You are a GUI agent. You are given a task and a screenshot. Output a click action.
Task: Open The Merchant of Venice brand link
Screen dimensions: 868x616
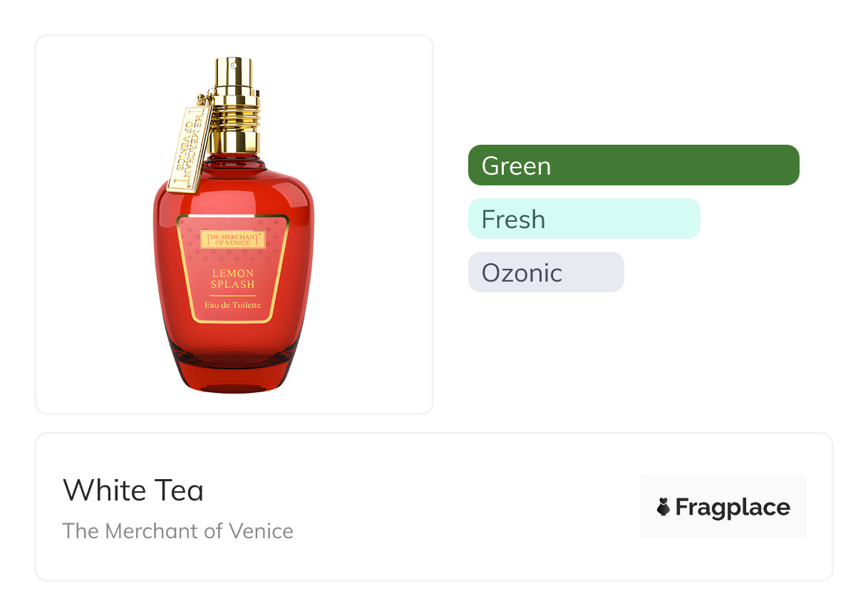coord(178,531)
